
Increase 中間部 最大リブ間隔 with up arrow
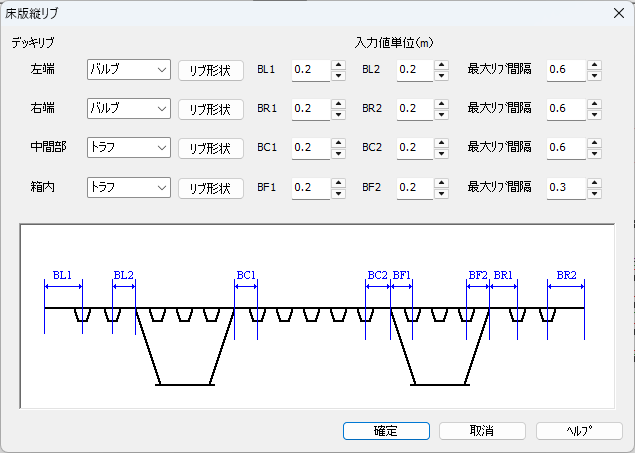(595, 143)
